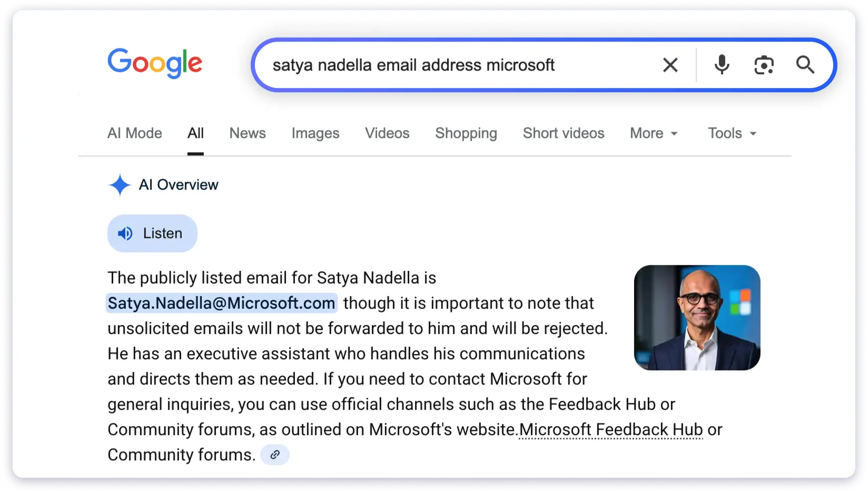This screenshot has width=868, height=493.
Task: Click the Satya Nadella photo thumbnail
Action: (696, 317)
